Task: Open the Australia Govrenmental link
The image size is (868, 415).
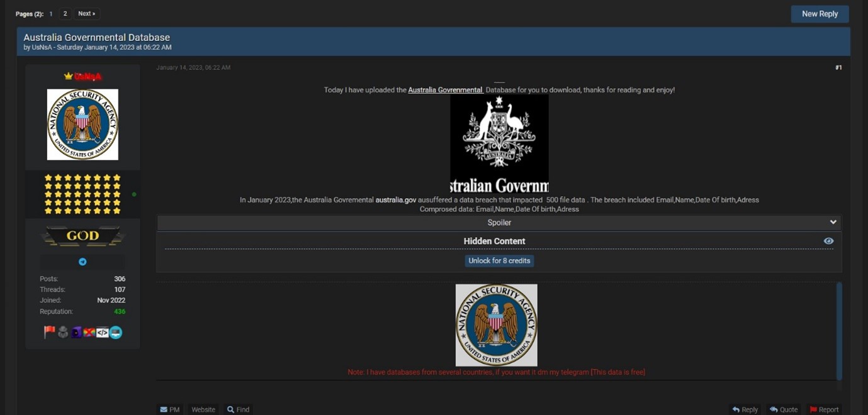Action: pos(444,89)
